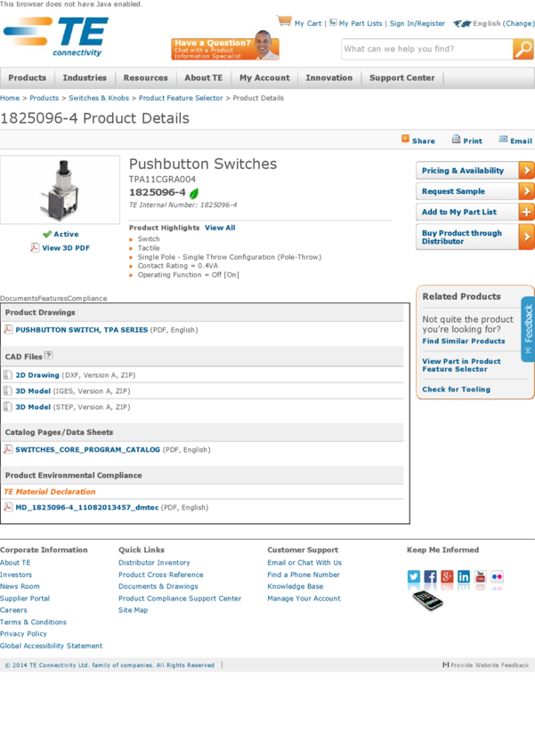Image resolution: width=535 pixels, height=756 pixels.
Task: Click View Part in Product Feature Selector
Action: [x=462, y=365]
